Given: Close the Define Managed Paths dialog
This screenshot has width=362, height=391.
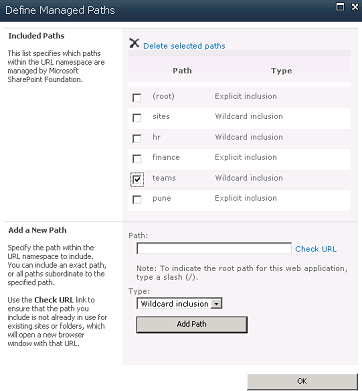Looking at the screenshot, I should 355,7.
